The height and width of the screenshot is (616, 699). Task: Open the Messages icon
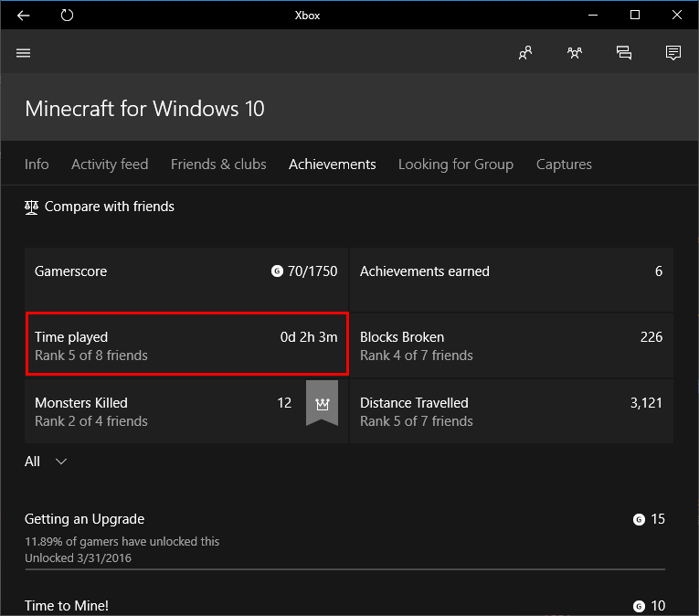624,53
